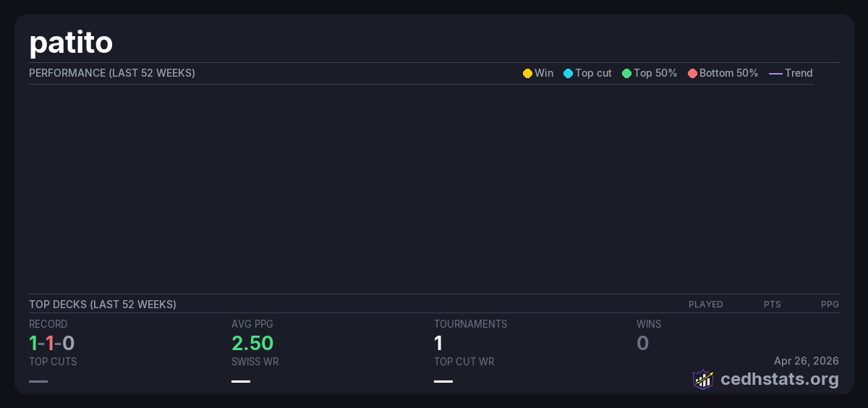Select the patito player name heading
868x408 pixels.
point(71,43)
